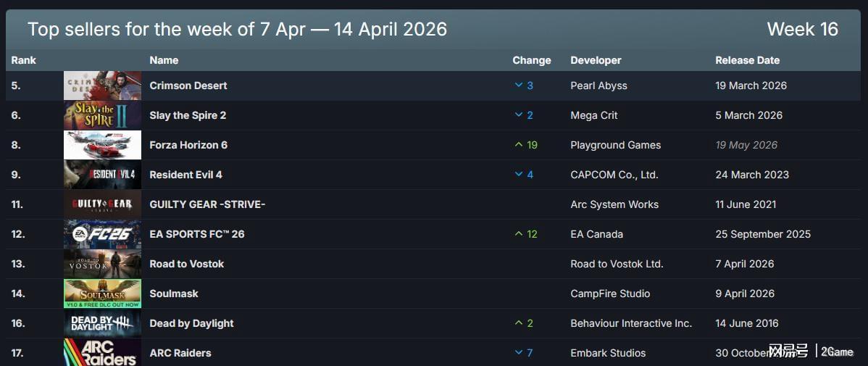Open the Soulmask thumbnail image
The image size is (868, 366).
pos(102,294)
